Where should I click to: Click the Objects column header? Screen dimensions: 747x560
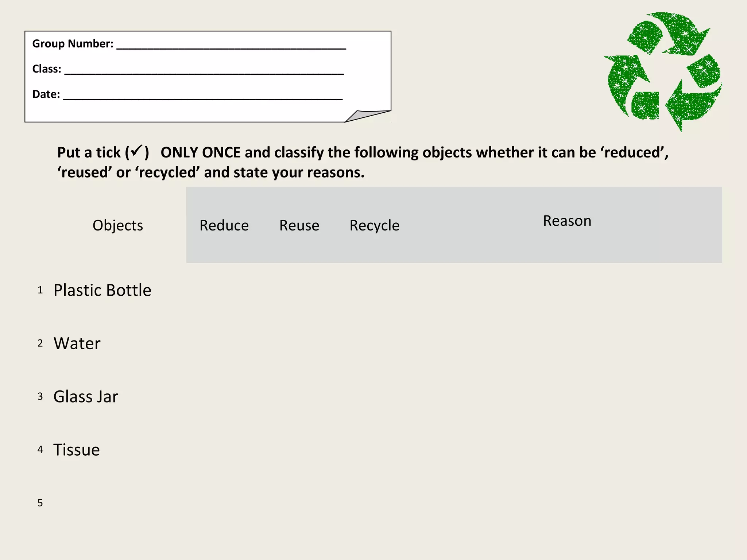[117, 226]
